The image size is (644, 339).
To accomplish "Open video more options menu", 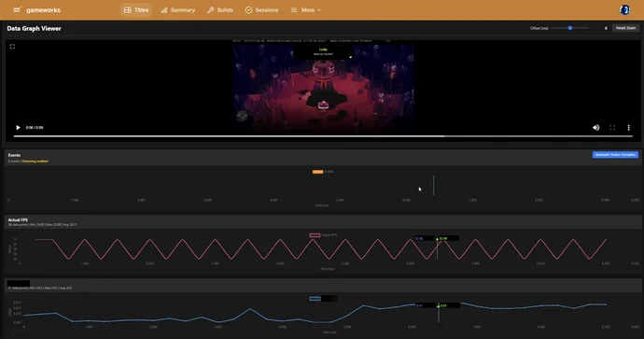I will [628, 127].
